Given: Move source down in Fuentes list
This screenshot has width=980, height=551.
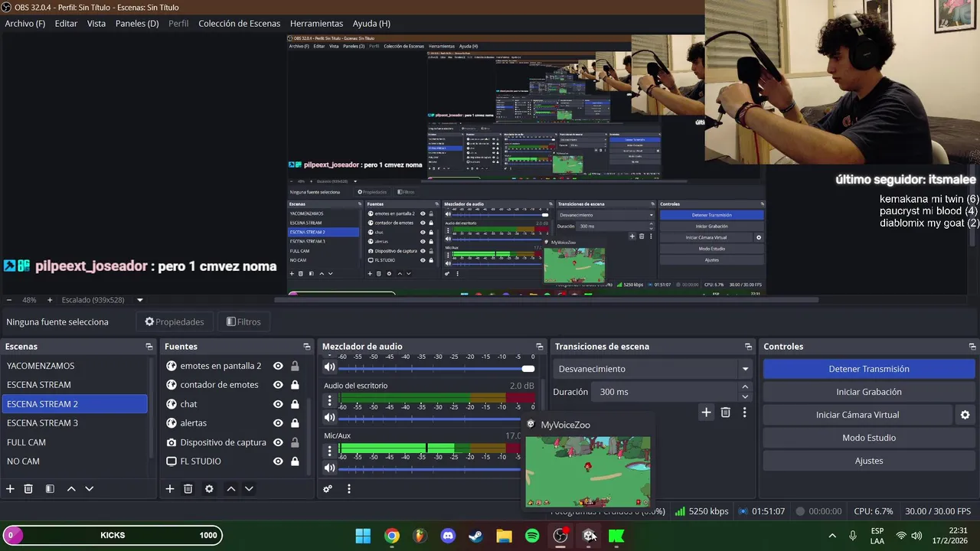Looking at the screenshot, I should coord(249,488).
